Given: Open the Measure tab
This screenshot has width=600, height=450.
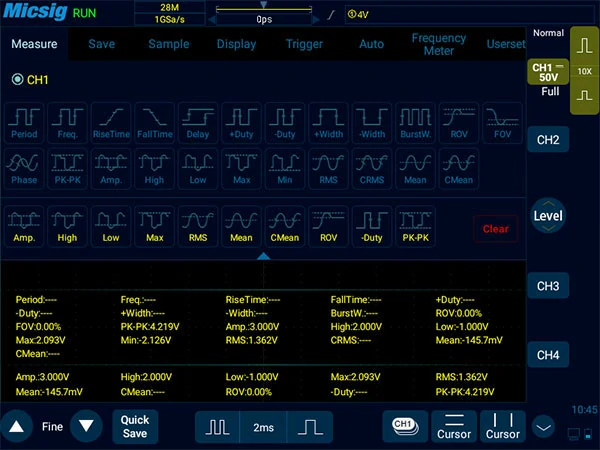Looking at the screenshot, I should (34, 44).
